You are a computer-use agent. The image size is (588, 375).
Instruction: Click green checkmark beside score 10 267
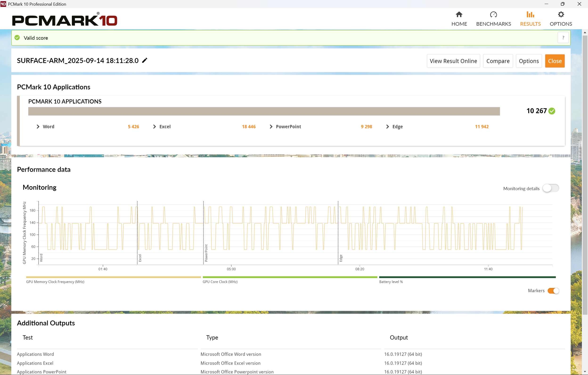pyautogui.click(x=552, y=111)
